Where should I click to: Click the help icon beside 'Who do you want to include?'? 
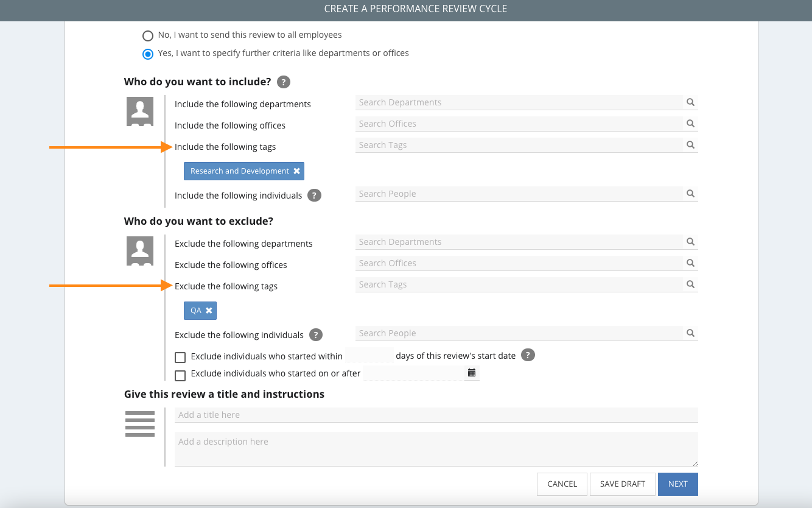283,82
